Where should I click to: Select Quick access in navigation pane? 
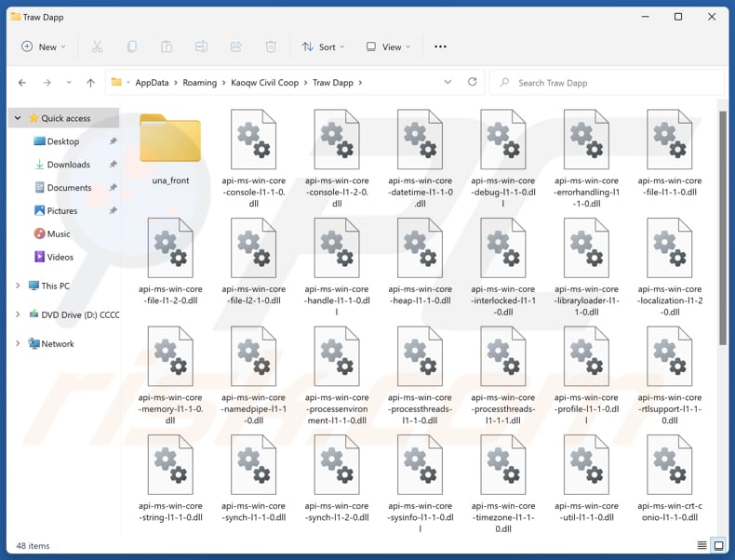coord(66,118)
